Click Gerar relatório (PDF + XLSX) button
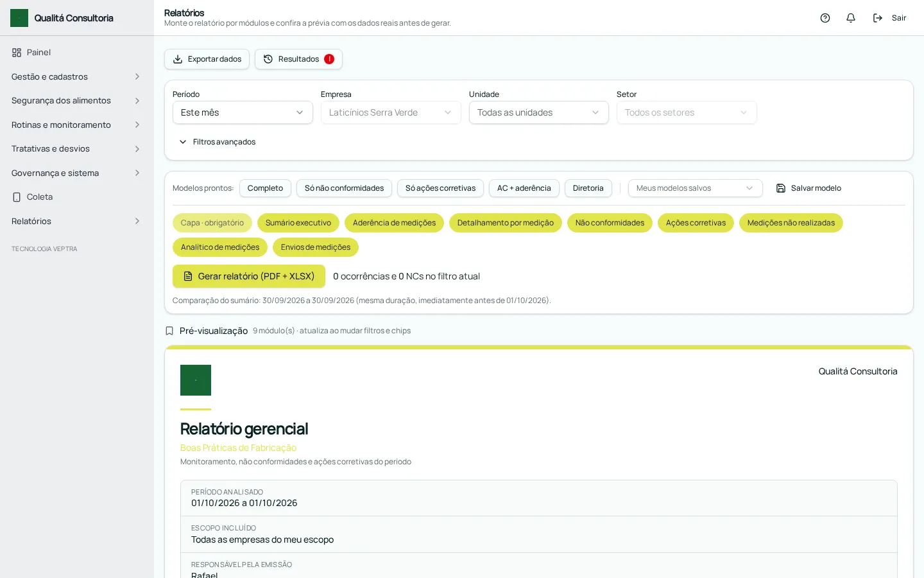Image resolution: width=924 pixels, height=578 pixels. (249, 276)
